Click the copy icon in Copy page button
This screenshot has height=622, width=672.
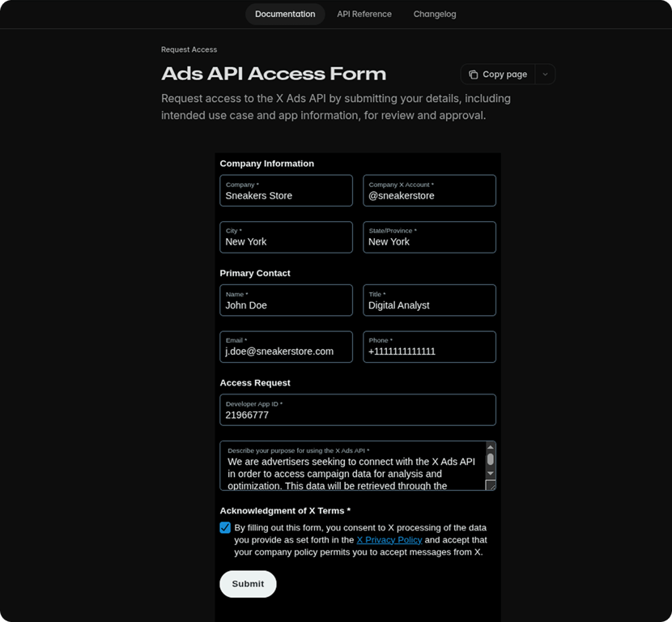click(473, 75)
